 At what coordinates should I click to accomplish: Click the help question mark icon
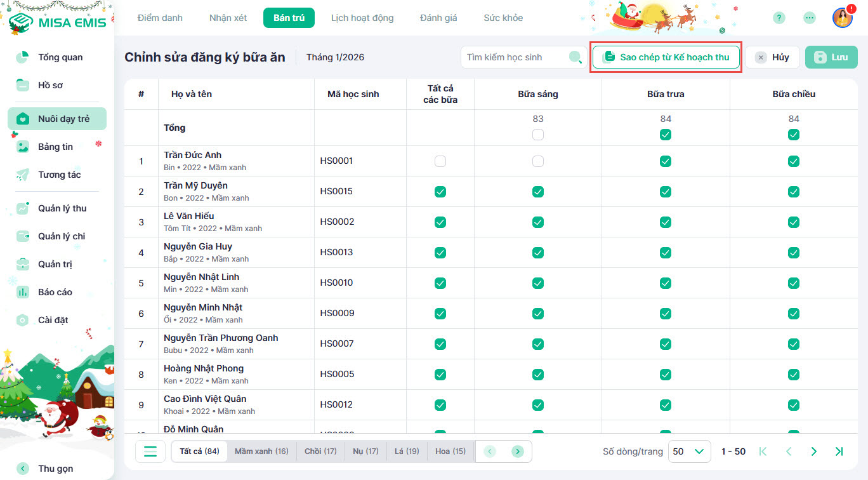[779, 18]
